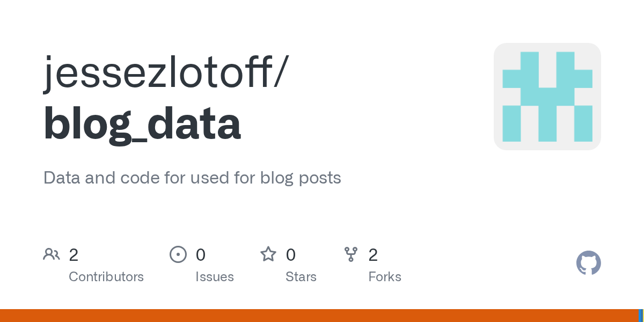Select the slash after the owner name
Screen dimensions: 644x322
pos(281,72)
